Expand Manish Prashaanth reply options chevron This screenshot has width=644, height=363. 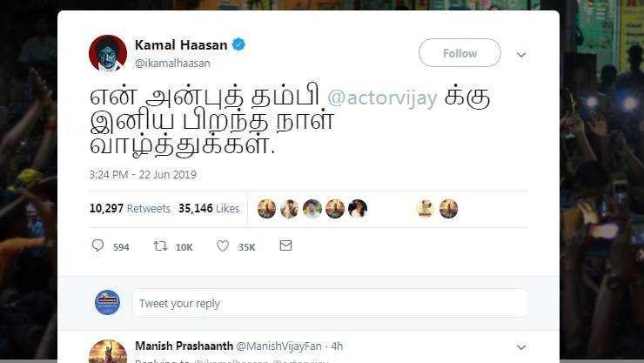point(521,347)
